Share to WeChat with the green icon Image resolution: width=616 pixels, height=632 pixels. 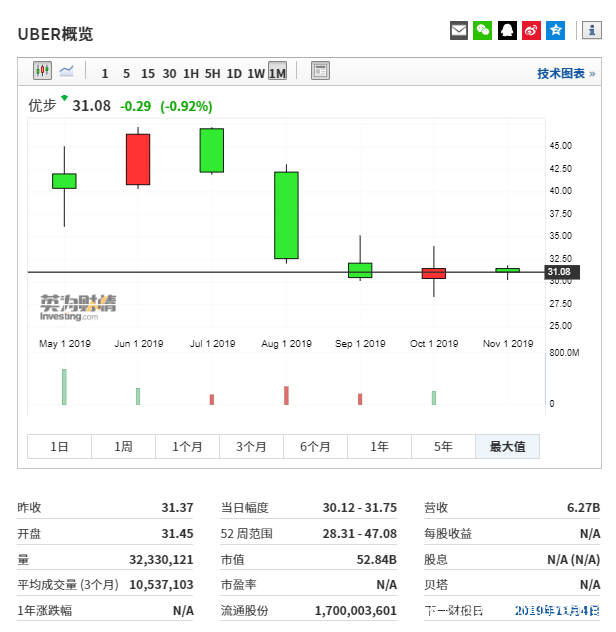(x=483, y=31)
